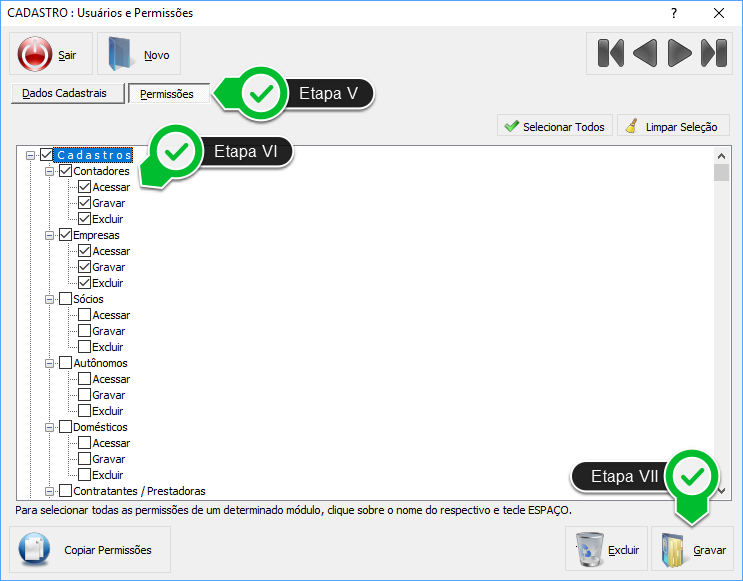Click the Excluir trash can icon
Image resolution: width=743 pixels, height=581 pixels.
click(x=590, y=550)
